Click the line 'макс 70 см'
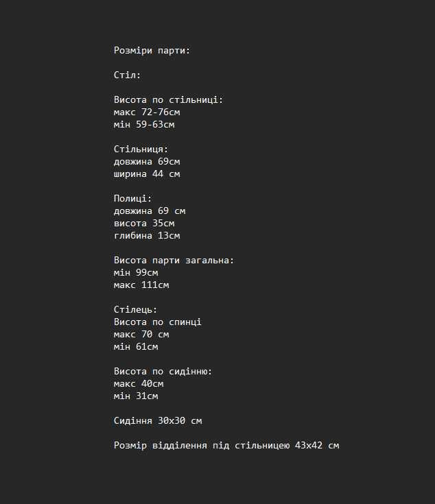 pyautogui.click(x=141, y=335)
